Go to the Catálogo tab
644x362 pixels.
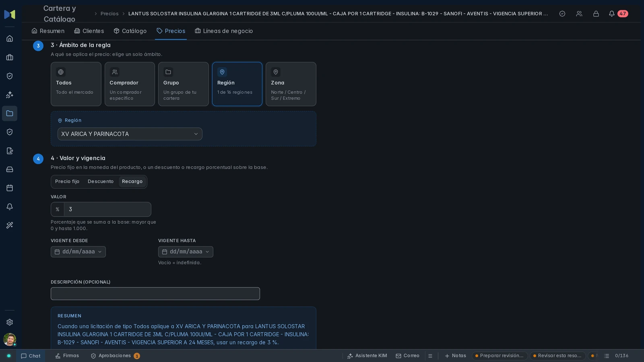coord(130,31)
